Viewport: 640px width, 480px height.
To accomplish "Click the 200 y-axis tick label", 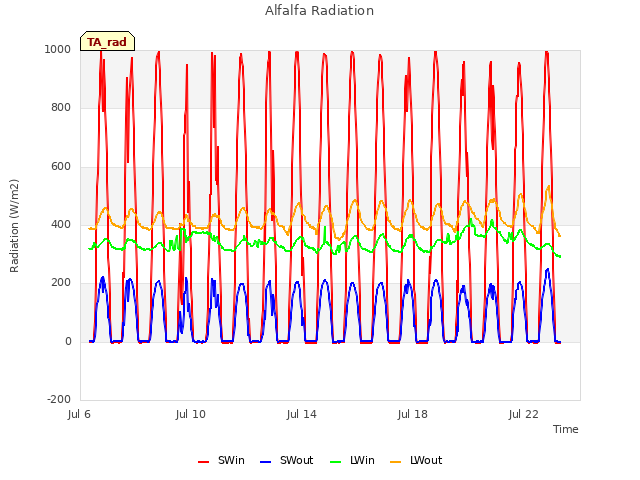I will 61,282.
